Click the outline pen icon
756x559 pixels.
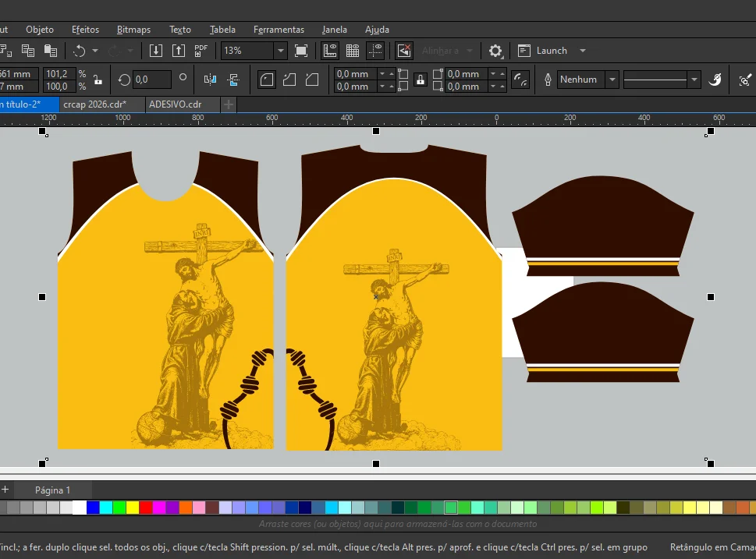[548, 80]
